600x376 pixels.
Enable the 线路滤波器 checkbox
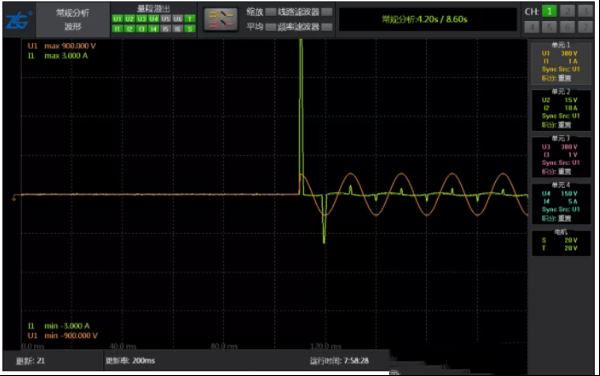tap(327, 12)
